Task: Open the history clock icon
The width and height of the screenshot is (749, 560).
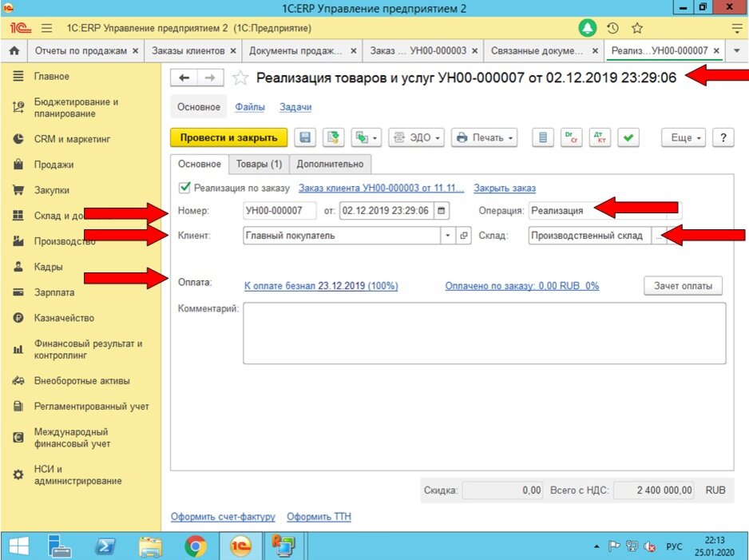Action: 613,28
